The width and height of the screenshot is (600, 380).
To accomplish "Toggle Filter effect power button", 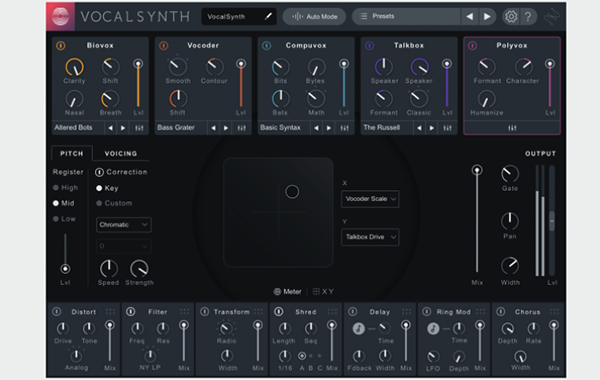I will tap(130, 312).
